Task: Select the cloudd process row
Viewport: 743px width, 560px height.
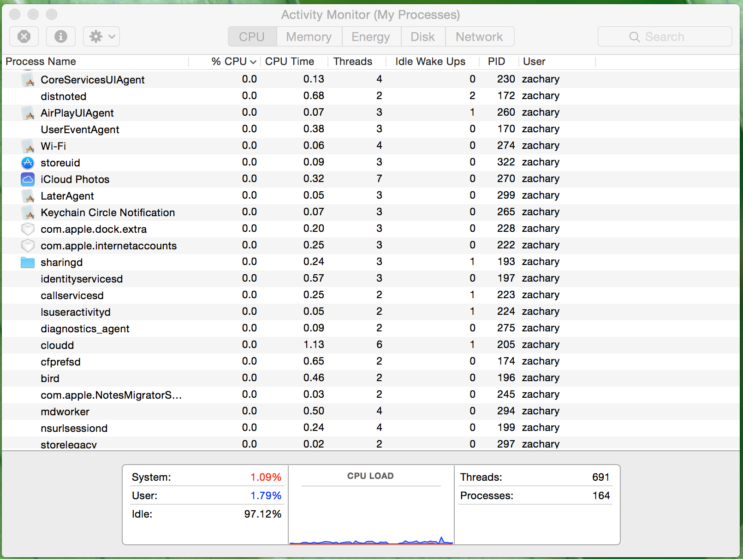Action: [x=371, y=345]
